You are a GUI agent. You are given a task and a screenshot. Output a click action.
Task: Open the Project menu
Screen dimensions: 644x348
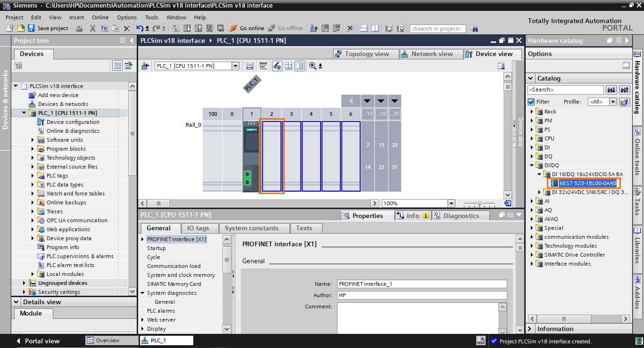point(14,17)
